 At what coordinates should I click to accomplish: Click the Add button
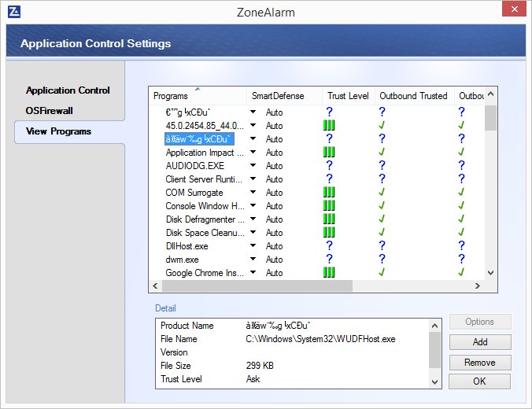(480, 342)
